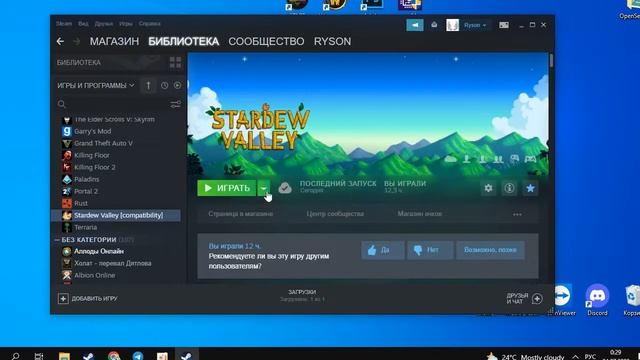This screenshot has height=360, width=640.
Task: Click Task View taskbar icon
Action: click(x=39, y=356)
